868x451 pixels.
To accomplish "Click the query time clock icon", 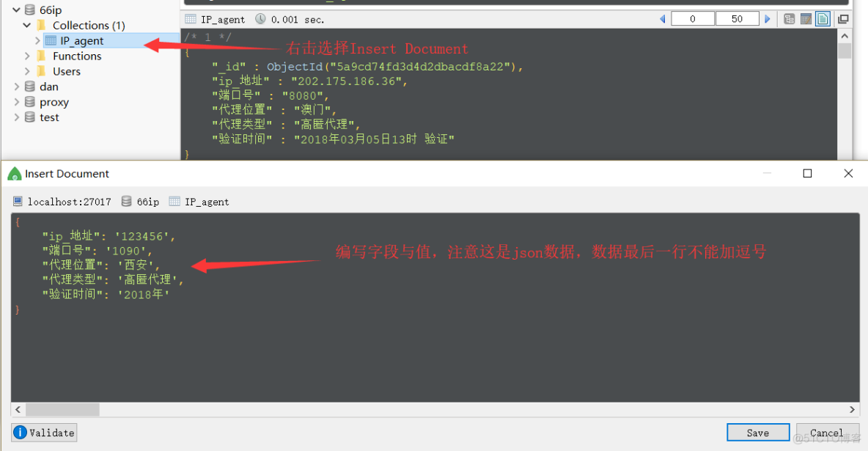I will (x=260, y=19).
